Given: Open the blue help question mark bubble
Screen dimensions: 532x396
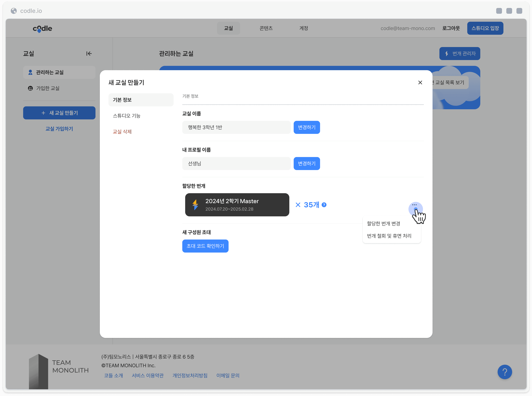Looking at the screenshot, I should pyautogui.click(x=505, y=372).
